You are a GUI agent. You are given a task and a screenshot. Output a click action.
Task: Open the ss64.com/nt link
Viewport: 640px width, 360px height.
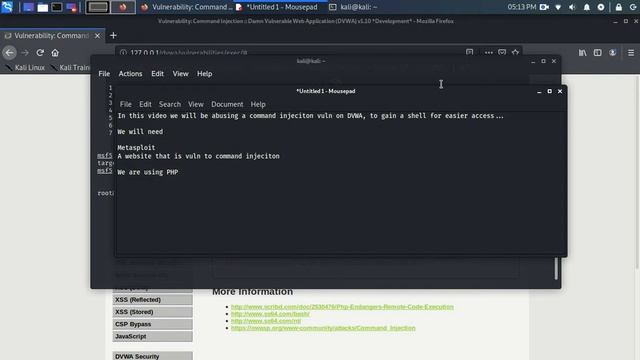tap(266, 321)
